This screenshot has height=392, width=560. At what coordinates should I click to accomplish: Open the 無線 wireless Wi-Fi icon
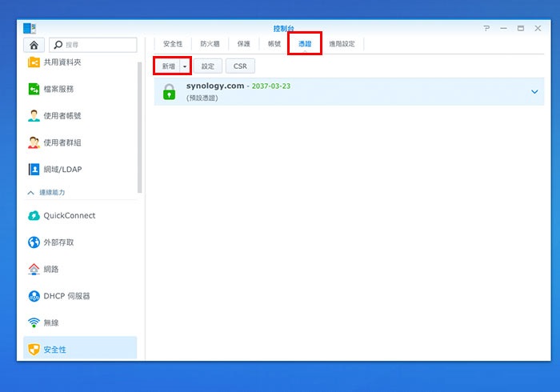(34, 322)
